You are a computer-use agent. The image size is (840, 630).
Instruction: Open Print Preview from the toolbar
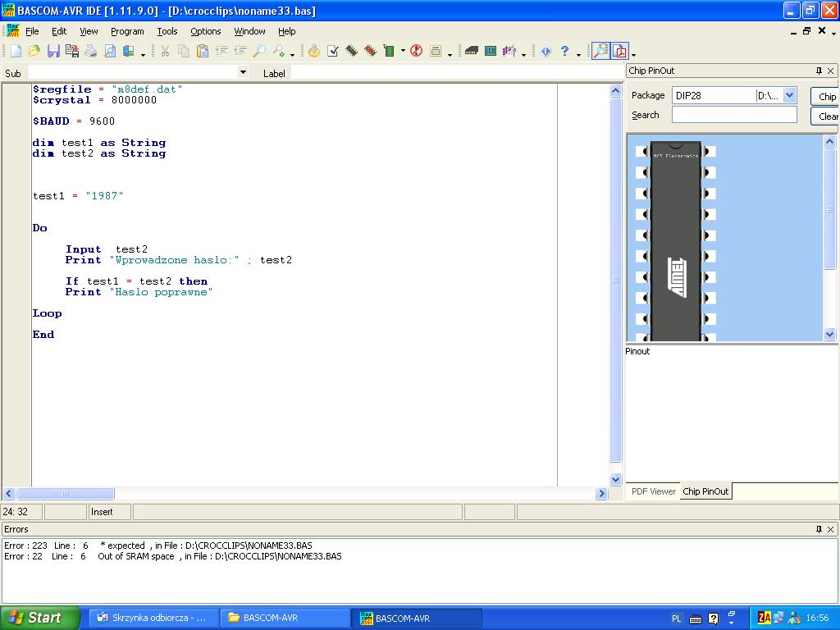109,51
